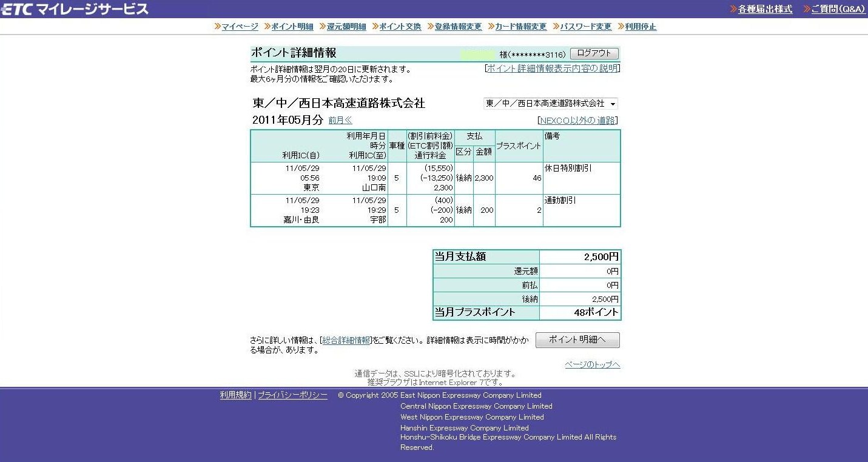Click the 山口南 exit IC cell
This screenshot has height=462, width=868.
(374, 188)
